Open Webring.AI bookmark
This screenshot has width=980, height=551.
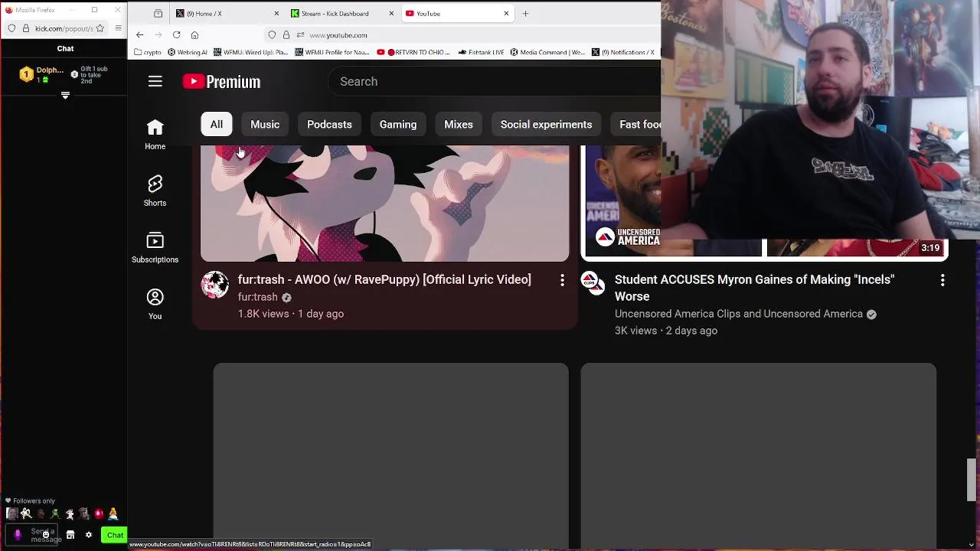[x=188, y=52]
